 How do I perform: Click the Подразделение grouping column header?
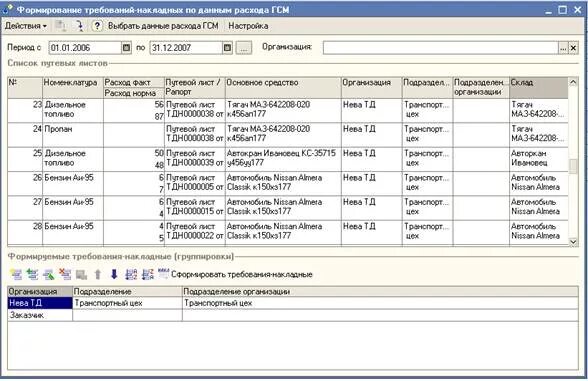[127, 291]
